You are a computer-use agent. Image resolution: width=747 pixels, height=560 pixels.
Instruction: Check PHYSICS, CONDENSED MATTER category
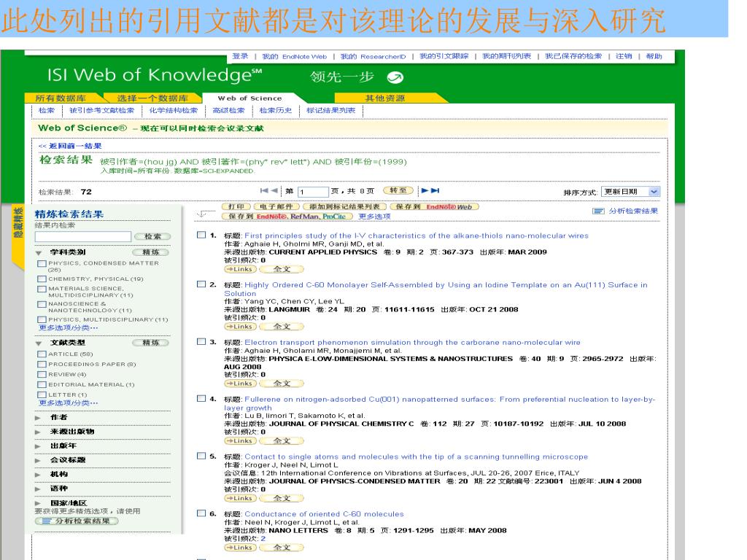pos(42,263)
